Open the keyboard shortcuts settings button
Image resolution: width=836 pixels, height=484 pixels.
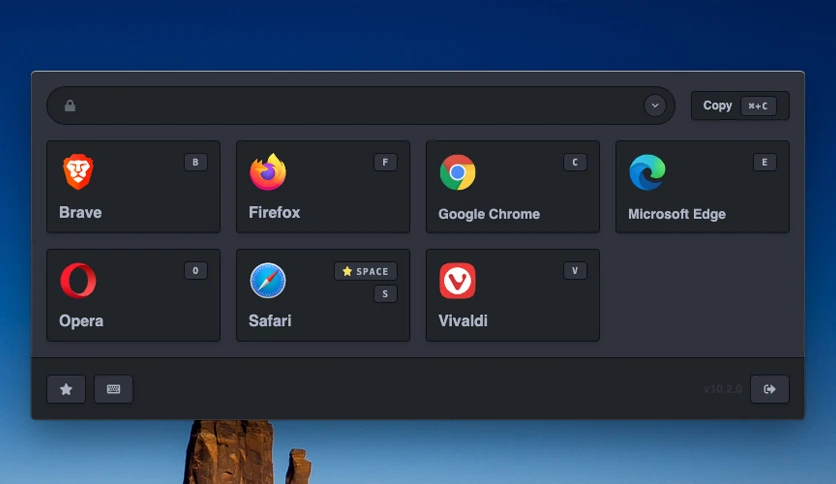[114, 389]
